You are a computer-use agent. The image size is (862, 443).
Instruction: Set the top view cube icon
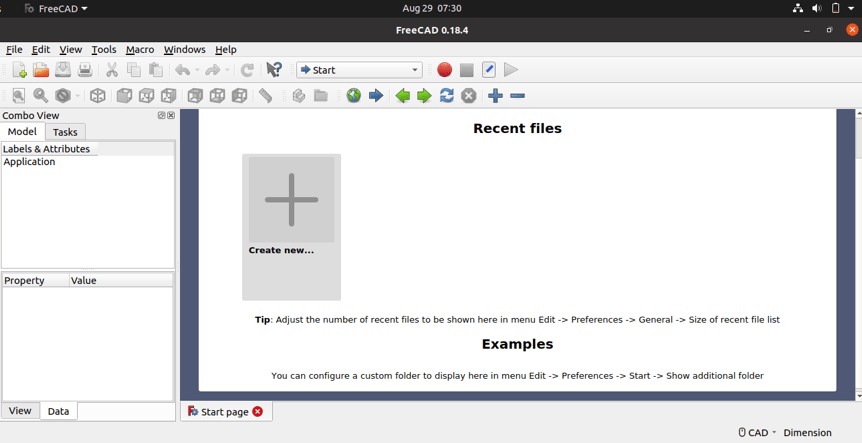tap(146, 96)
